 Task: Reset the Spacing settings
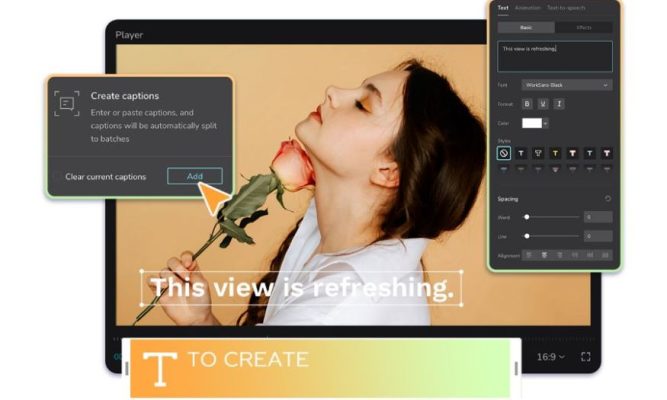608,199
